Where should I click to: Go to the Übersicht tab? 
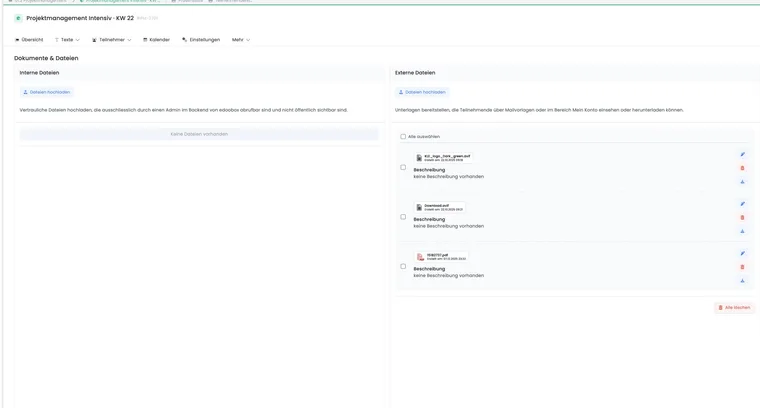pyautogui.click(x=29, y=40)
